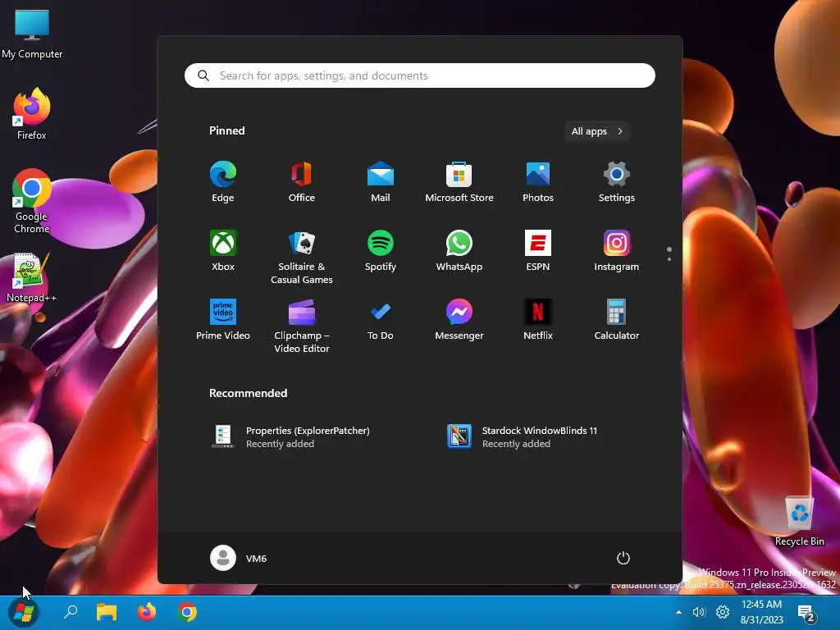Select the Recycle Bin icon
The width and height of the screenshot is (840, 630).
coord(799,521)
